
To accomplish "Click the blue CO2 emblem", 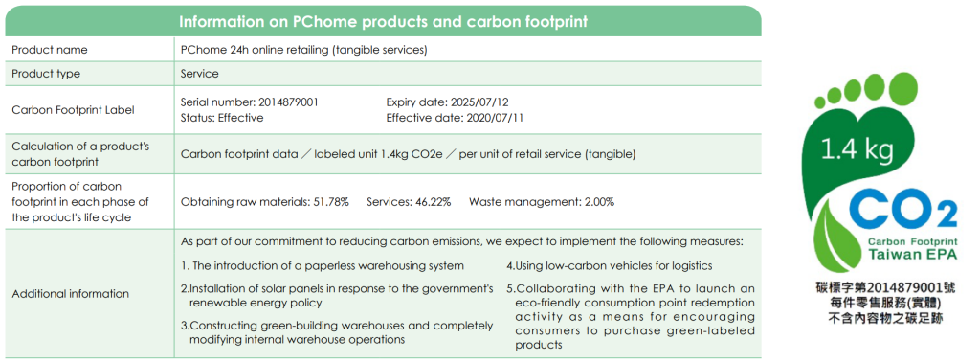I will pos(902,210).
